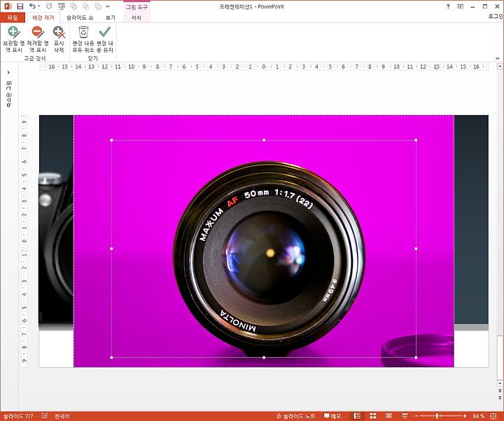Viewport: 504px width, 421px height.
Task: Select the Mark Areas to Keep tool
Action: [x=13, y=39]
